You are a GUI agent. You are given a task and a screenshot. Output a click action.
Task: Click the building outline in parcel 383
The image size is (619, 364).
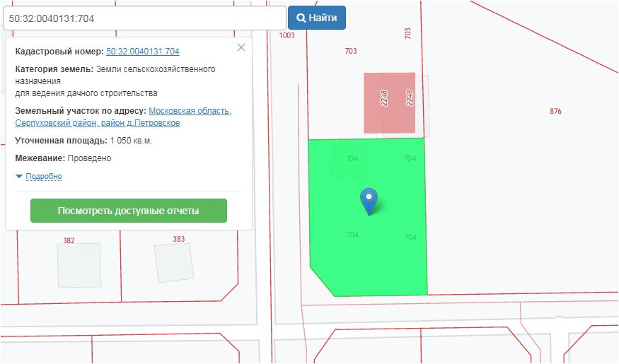[174, 263]
